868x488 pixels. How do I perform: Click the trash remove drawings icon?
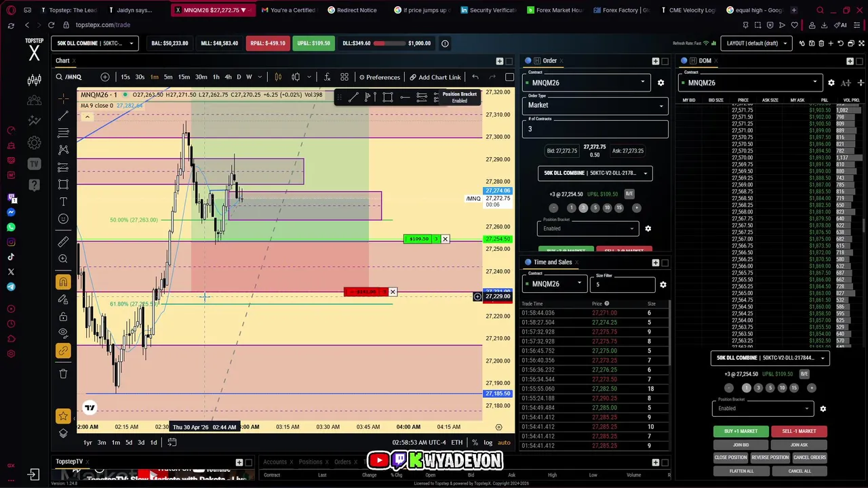pyautogui.click(x=63, y=373)
